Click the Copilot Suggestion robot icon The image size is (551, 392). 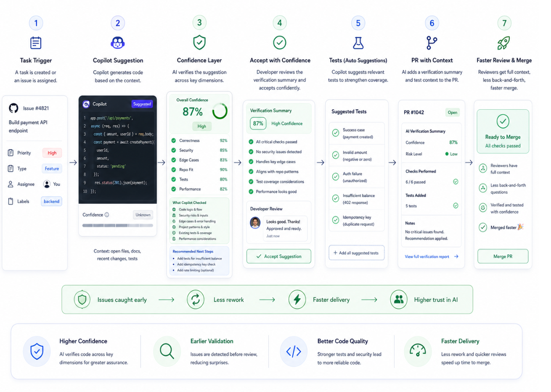pyautogui.click(x=118, y=43)
